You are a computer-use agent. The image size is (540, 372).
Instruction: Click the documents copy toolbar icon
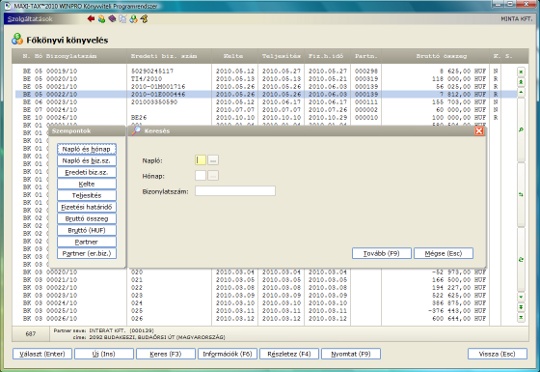click(123, 19)
